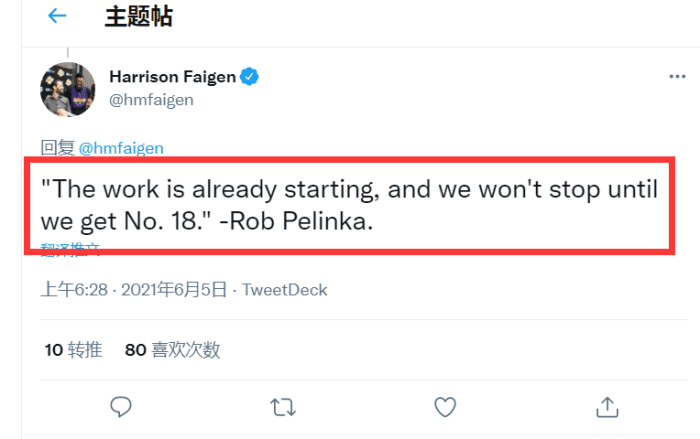This screenshot has width=700, height=439.
Task: Open the blue @hmfaigen reply mention
Action: tap(121, 148)
